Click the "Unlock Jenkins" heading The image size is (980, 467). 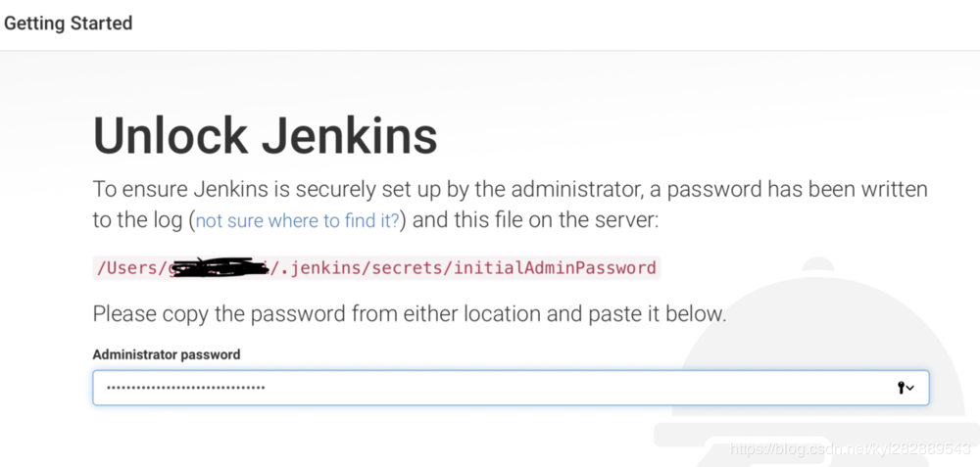point(265,135)
